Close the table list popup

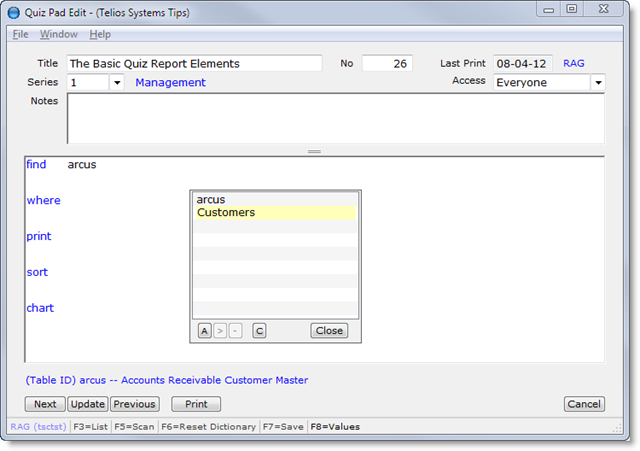328,331
